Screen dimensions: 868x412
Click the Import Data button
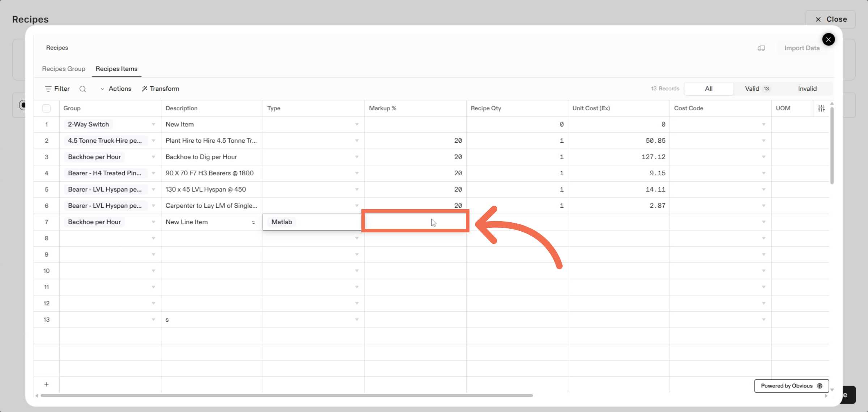(802, 48)
